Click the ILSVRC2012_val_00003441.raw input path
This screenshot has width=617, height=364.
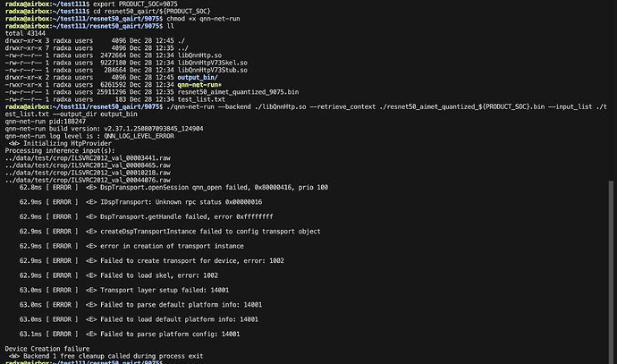88,158
